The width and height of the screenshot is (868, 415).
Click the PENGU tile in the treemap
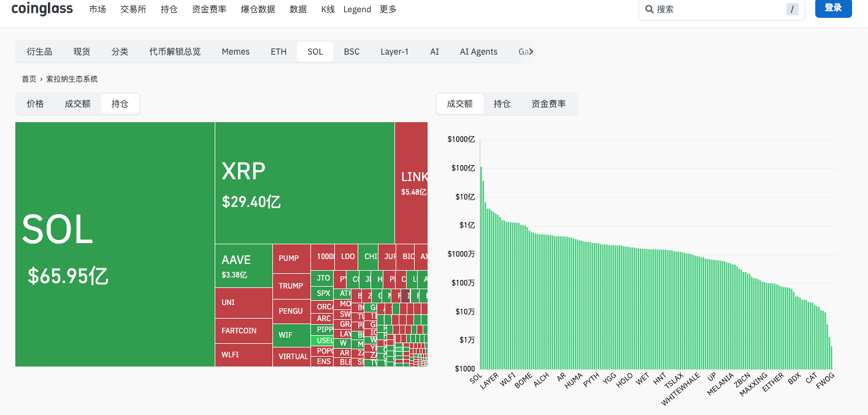click(x=291, y=311)
